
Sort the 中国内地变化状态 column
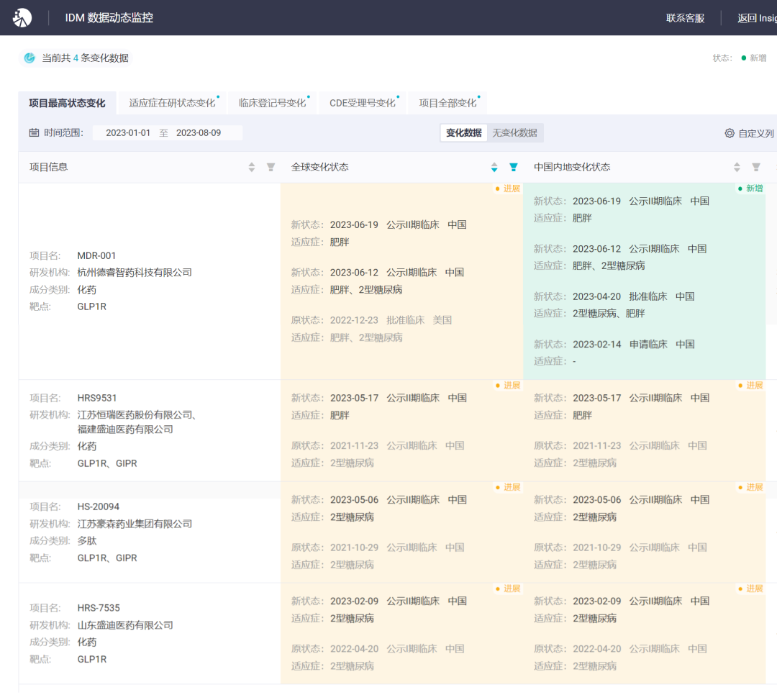[737, 168]
